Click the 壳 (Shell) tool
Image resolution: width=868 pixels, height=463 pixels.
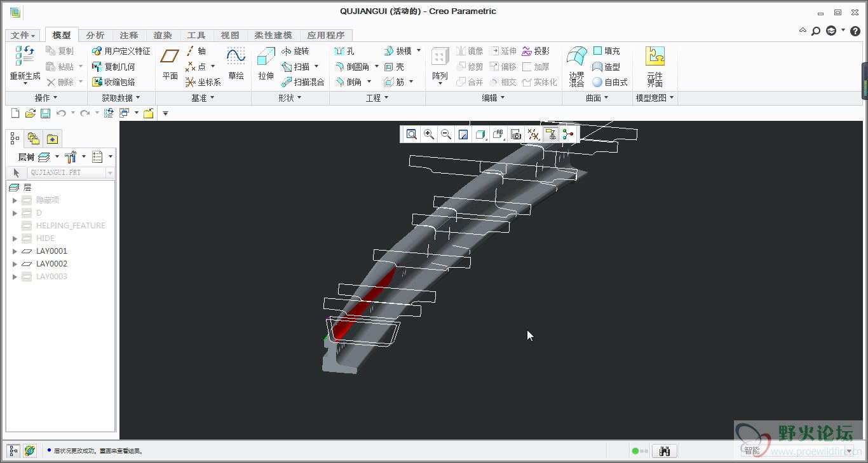pyautogui.click(x=394, y=66)
